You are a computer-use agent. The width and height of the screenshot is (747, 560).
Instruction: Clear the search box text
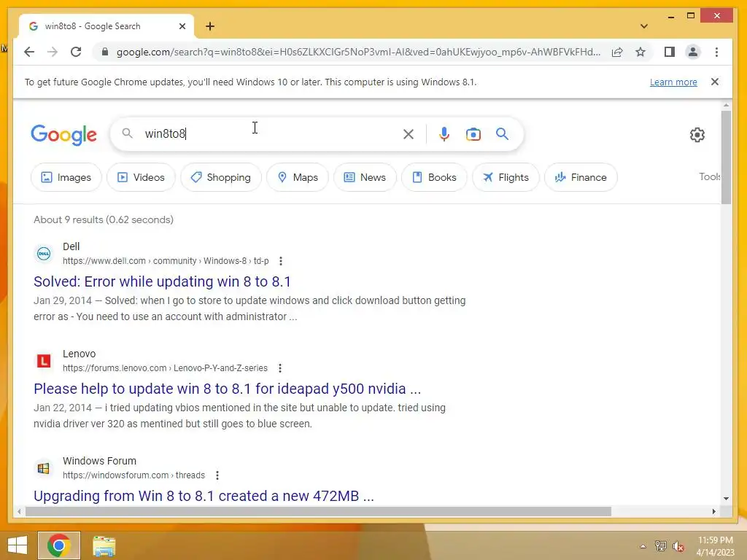coord(409,134)
